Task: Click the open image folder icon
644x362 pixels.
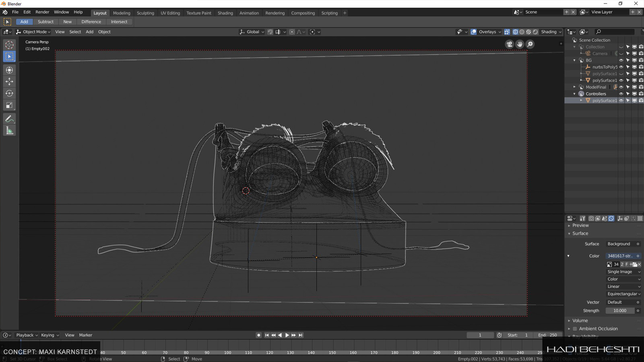Action: 635,264
